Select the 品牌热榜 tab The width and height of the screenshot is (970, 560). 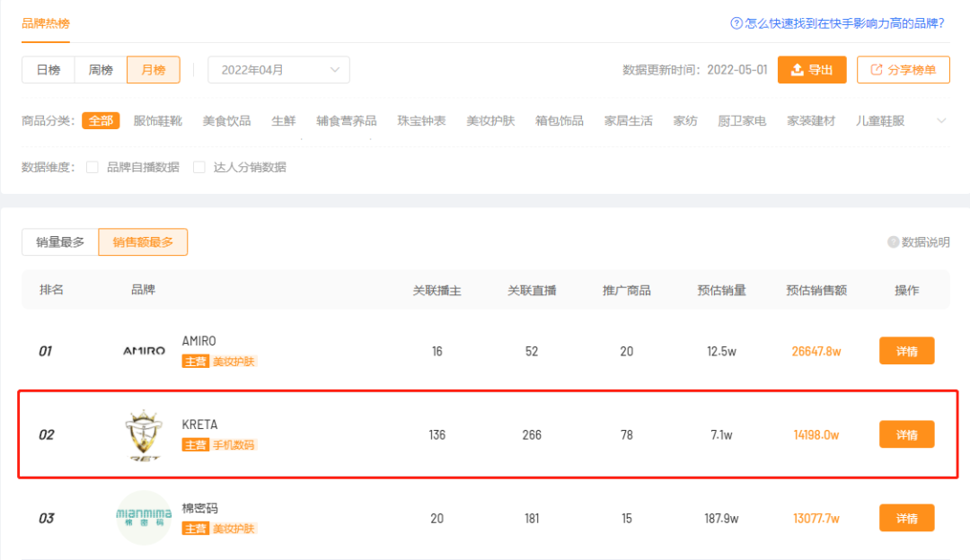[46, 23]
